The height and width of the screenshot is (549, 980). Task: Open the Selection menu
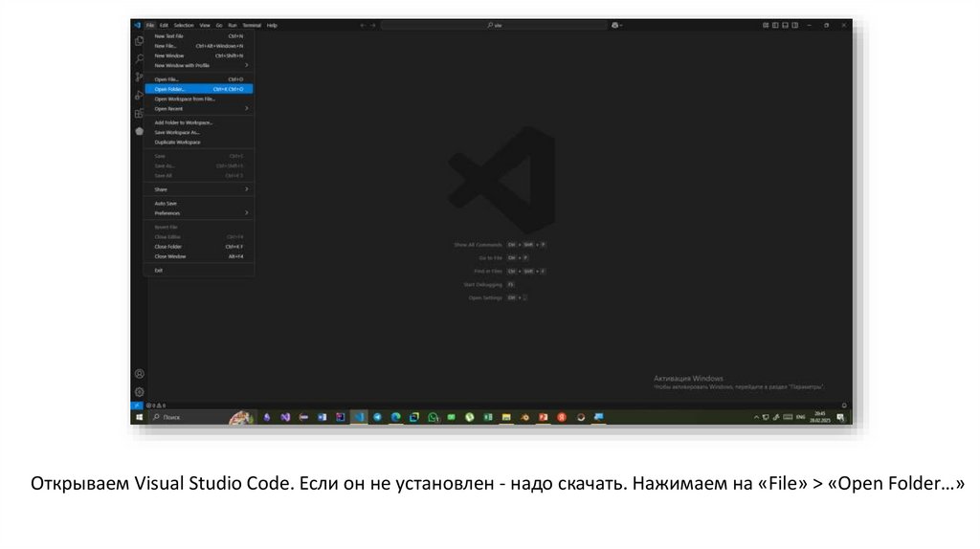pyautogui.click(x=184, y=26)
